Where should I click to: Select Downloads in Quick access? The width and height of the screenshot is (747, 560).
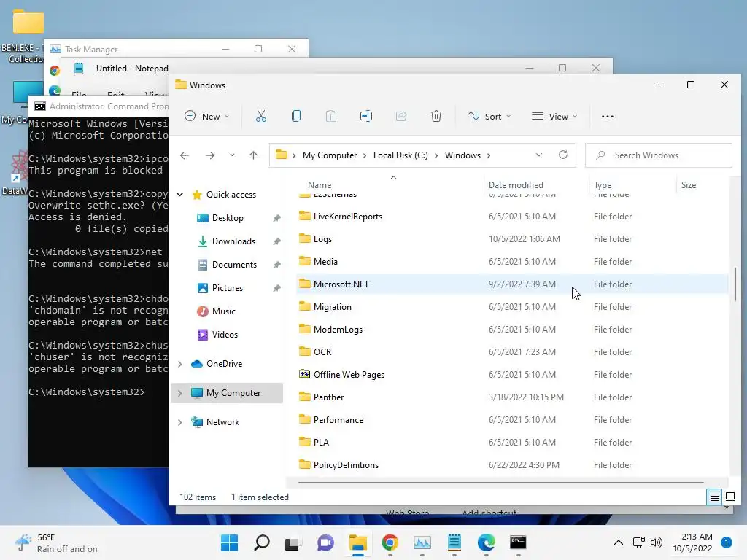coord(233,241)
